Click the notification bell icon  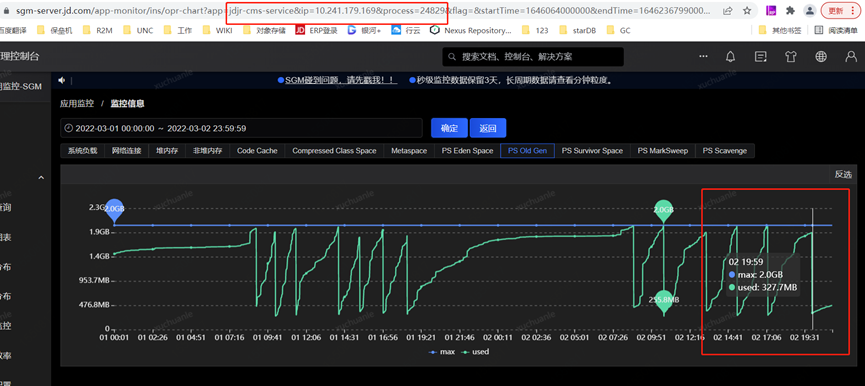730,56
